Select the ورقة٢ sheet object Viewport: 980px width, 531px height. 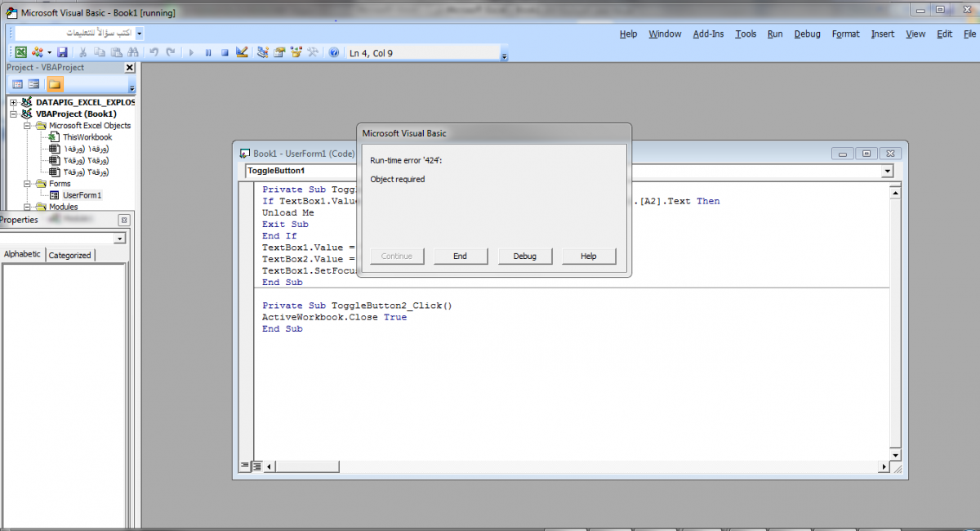[86, 160]
